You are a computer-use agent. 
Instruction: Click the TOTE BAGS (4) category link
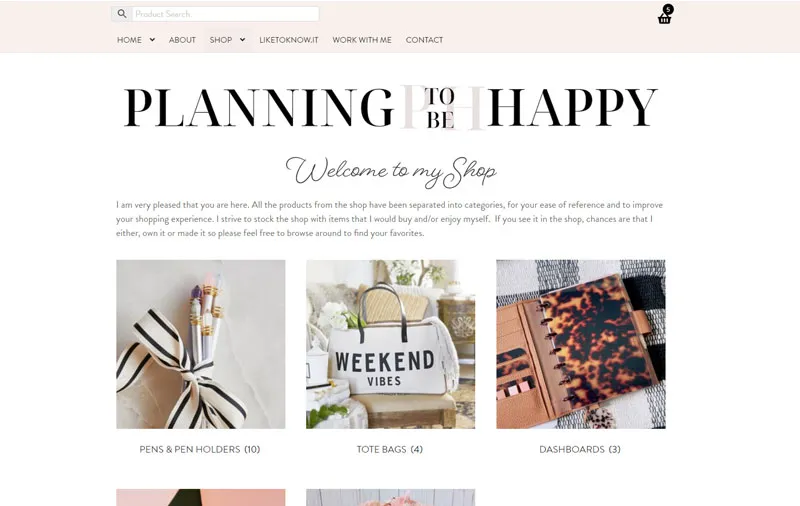(x=390, y=449)
